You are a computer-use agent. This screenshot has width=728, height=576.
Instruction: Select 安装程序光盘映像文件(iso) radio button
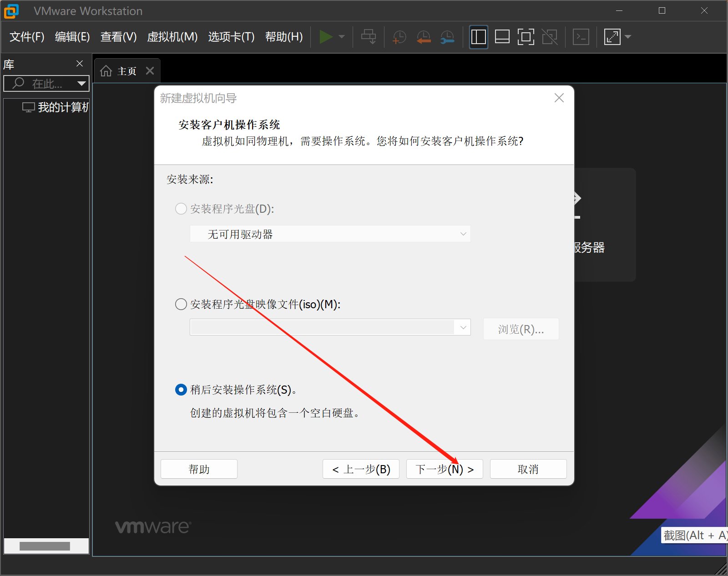(x=181, y=304)
